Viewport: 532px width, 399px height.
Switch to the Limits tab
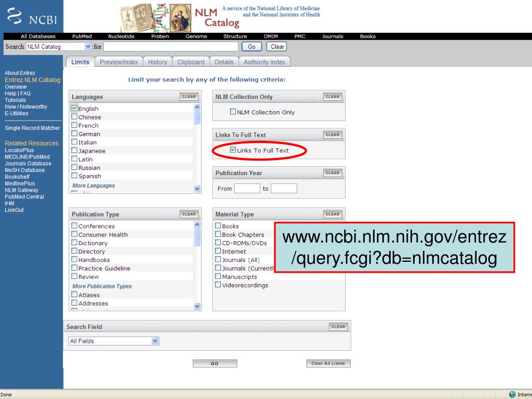tap(80, 62)
